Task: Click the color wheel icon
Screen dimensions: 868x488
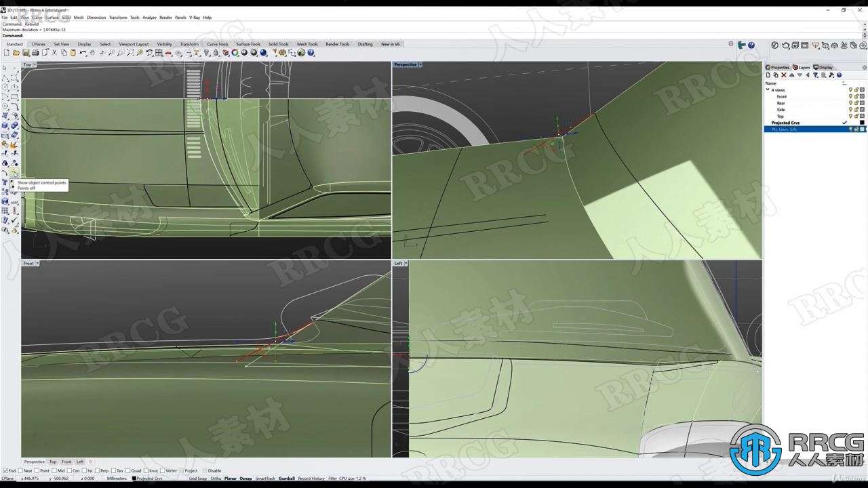Action: tap(235, 53)
